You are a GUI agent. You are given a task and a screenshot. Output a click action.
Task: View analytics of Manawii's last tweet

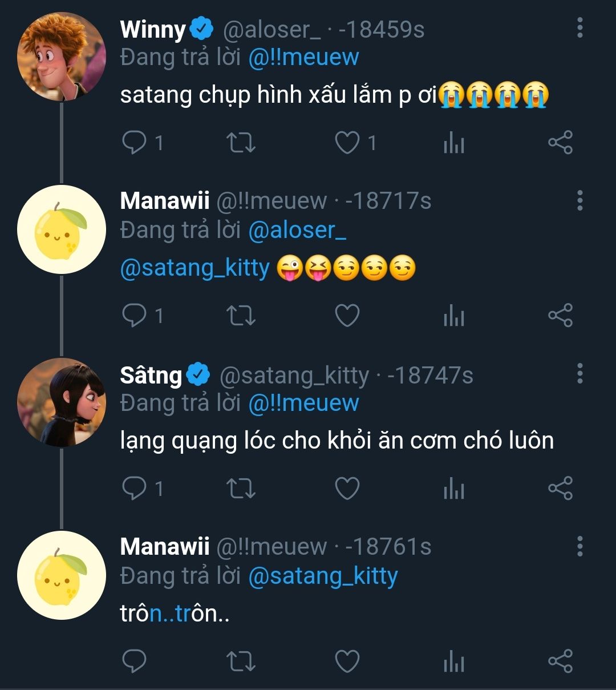[x=453, y=661]
